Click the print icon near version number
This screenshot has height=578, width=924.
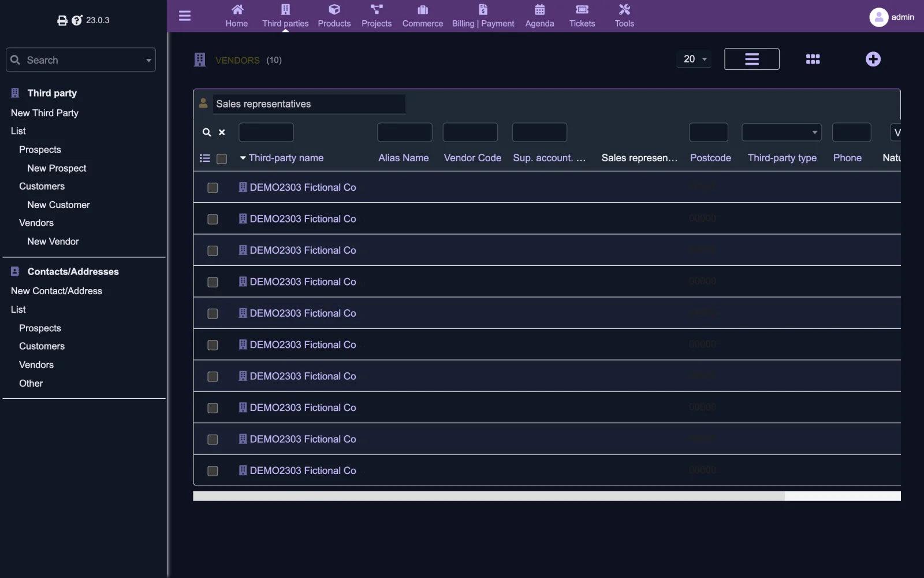click(62, 20)
